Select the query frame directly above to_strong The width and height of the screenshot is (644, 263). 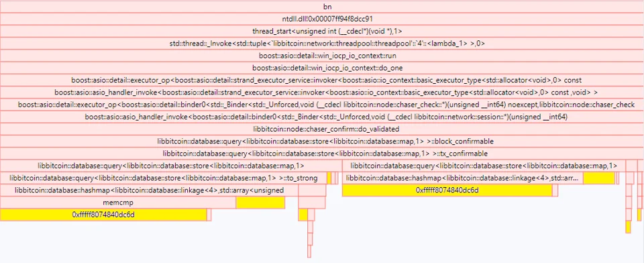coord(170,166)
